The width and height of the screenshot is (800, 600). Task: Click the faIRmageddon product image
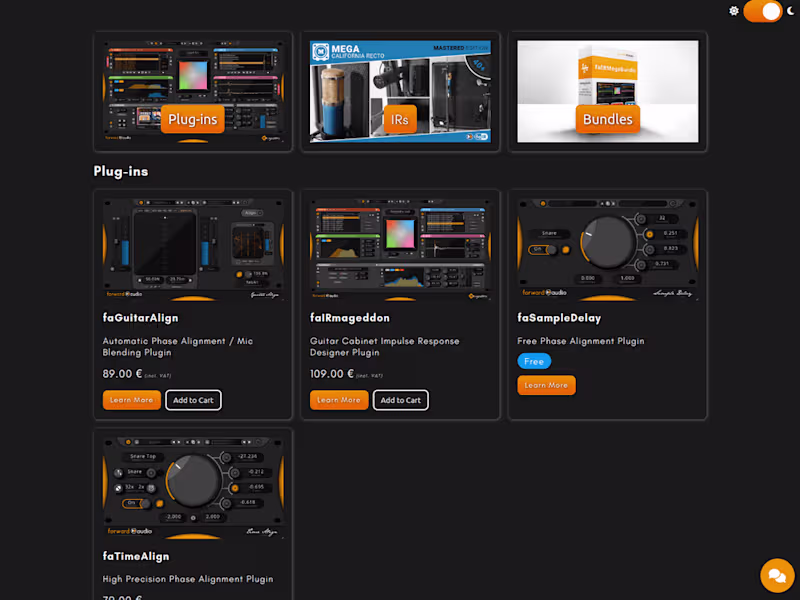[x=400, y=245]
